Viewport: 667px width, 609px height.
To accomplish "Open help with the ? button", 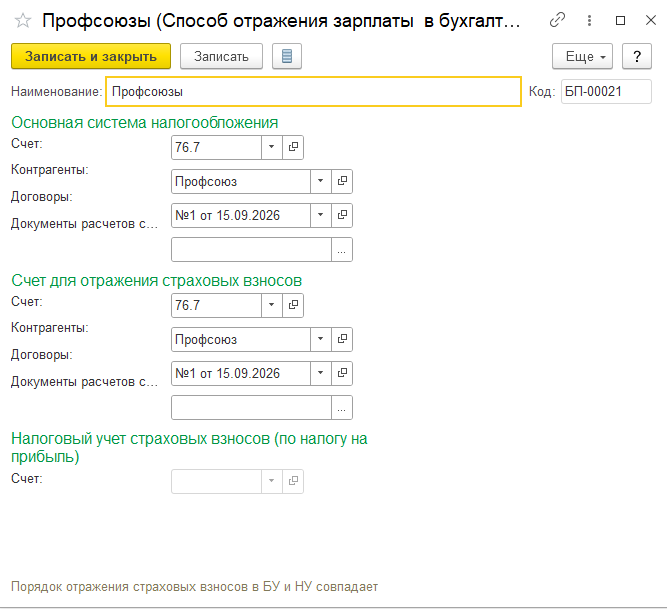I will click(x=637, y=56).
